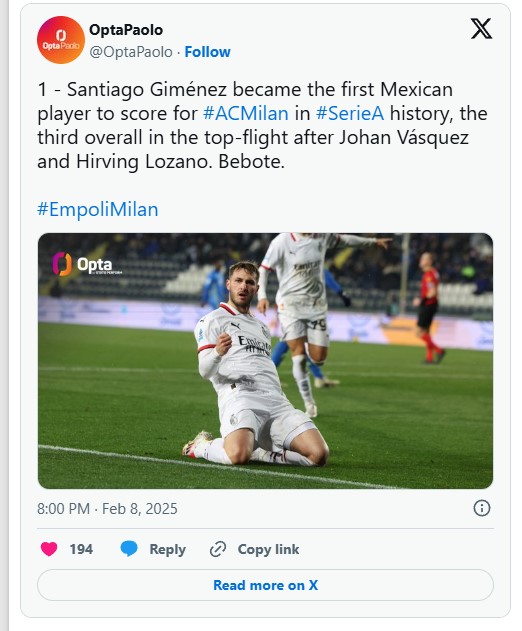This screenshot has height=631, width=522.
Task: Open the tweet info icon
Action: point(482,508)
